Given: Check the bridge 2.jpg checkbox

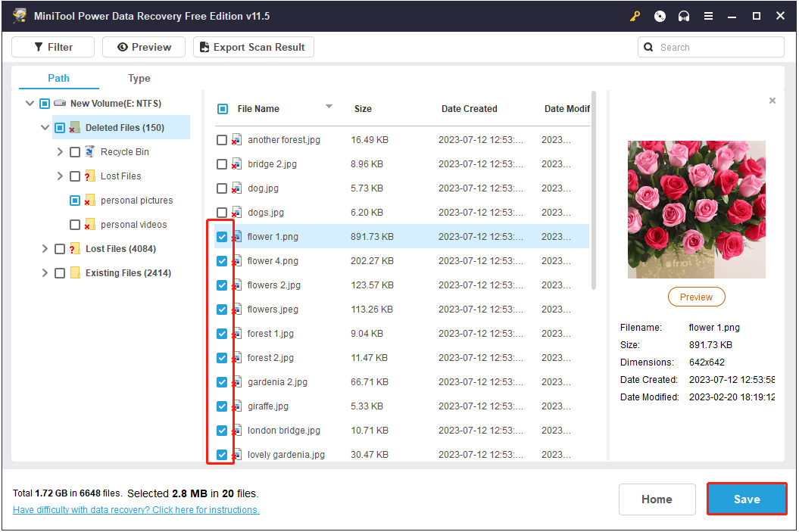Looking at the screenshot, I should pos(222,164).
